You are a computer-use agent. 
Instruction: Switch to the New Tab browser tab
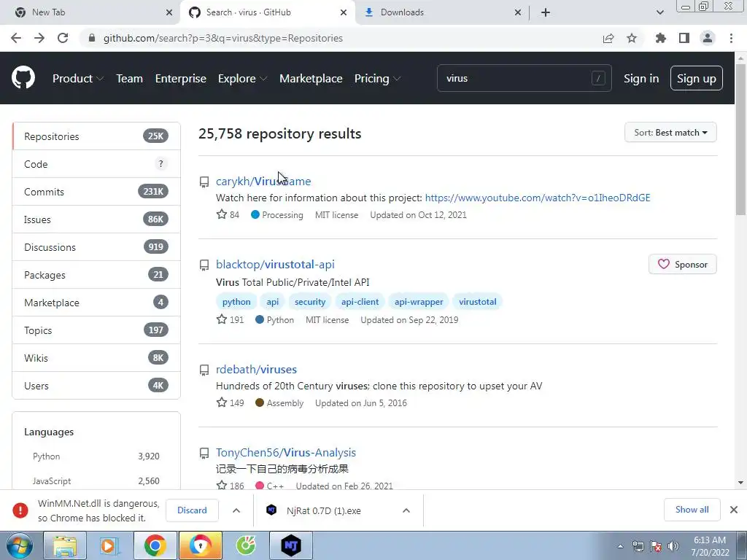[90, 12]
